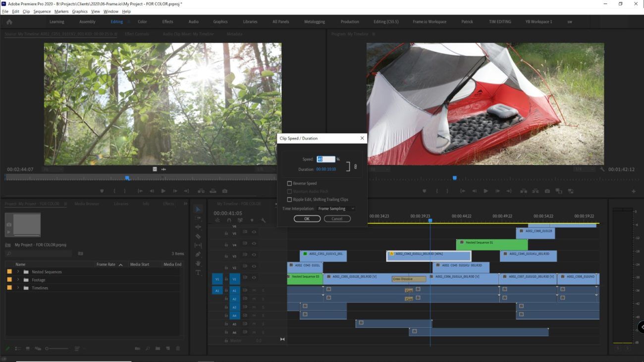
Task: Click the Speed percentage input field
Action: [326, 159]
